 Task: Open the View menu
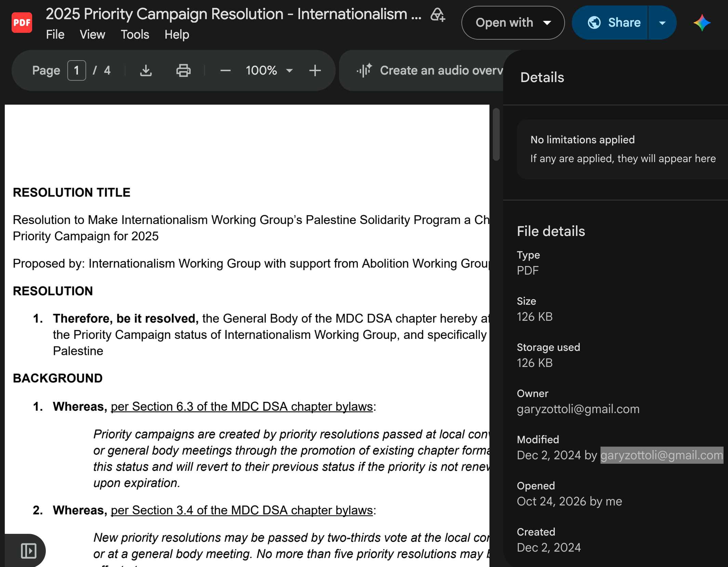pos(92,35)
